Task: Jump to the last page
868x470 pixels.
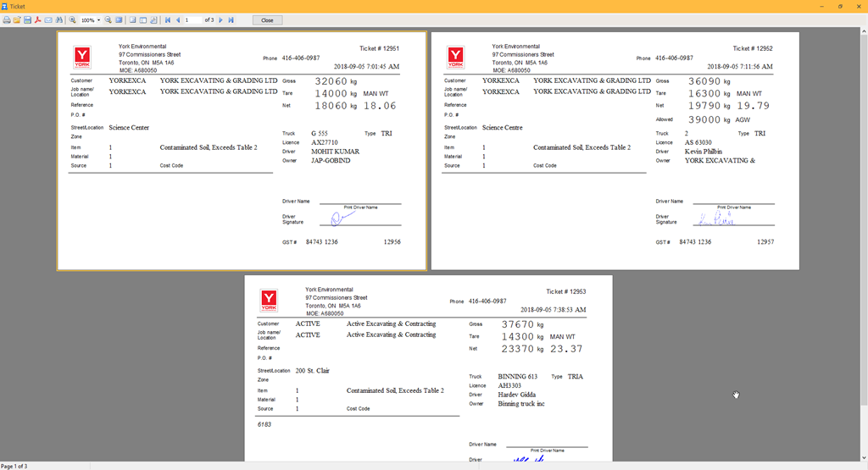Action: 231,19
